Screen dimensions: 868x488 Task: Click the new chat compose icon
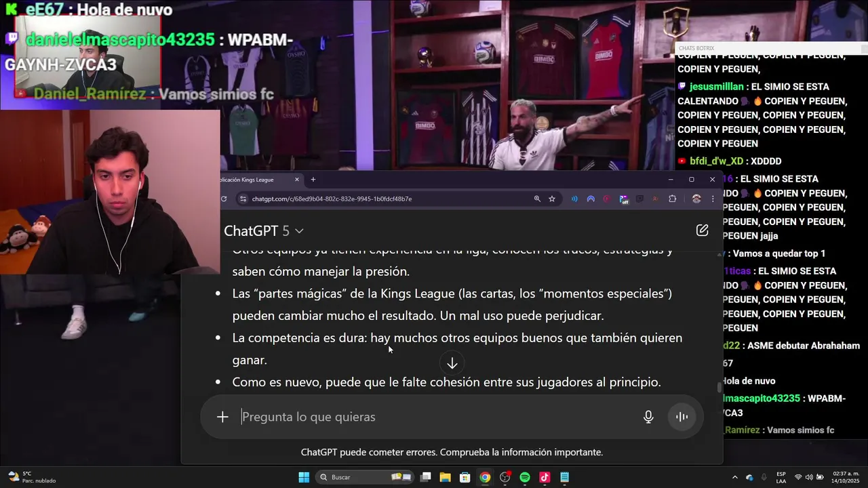(x=702, y=230)
